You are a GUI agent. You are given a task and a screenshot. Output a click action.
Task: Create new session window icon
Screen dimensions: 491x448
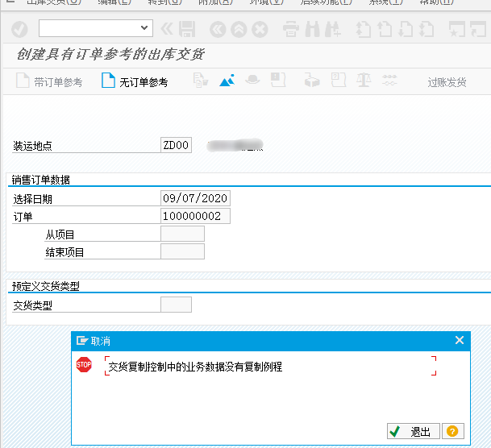point(457,29)
